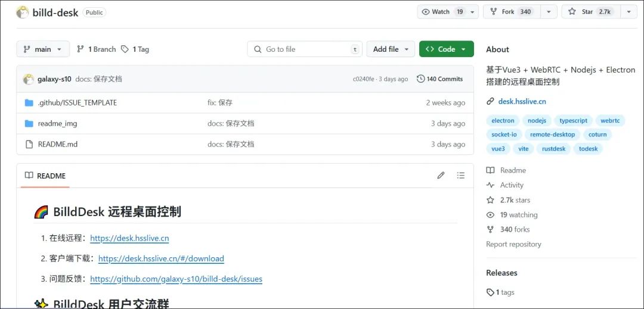View the 1 Tag list

[x=135, y=49]
